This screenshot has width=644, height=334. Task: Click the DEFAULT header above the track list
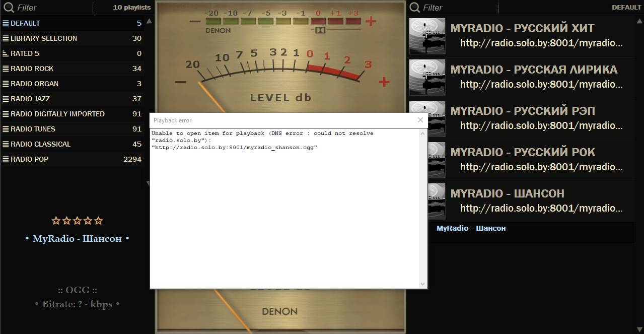(626, 8)
